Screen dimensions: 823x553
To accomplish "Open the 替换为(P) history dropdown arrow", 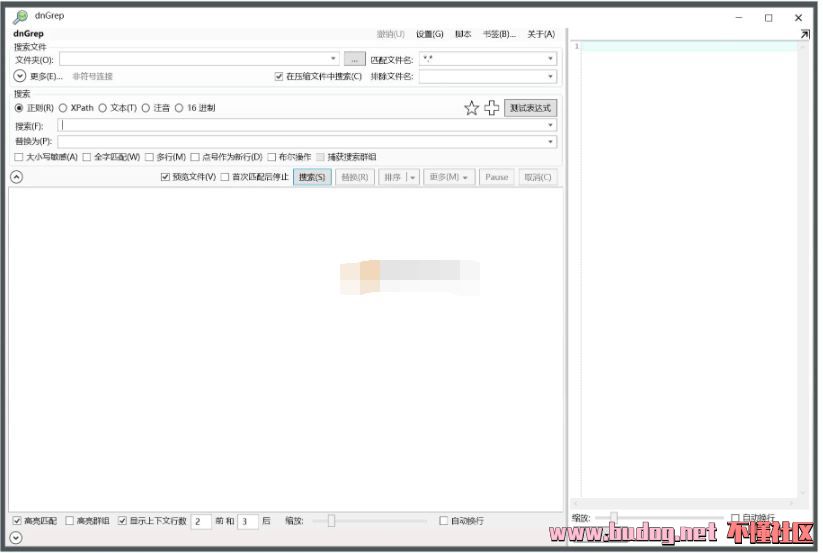I will [x=553, y=143].
